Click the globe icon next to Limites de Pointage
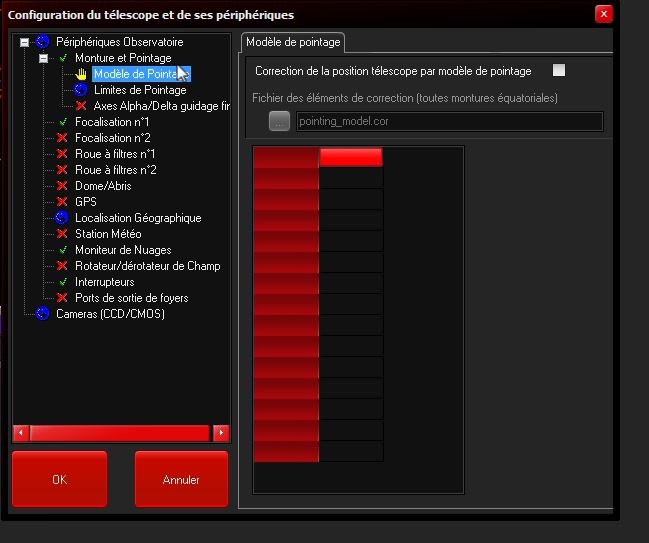Image resolution: width=649 pixels, height=543 pixels. click(x=82, y=90)
